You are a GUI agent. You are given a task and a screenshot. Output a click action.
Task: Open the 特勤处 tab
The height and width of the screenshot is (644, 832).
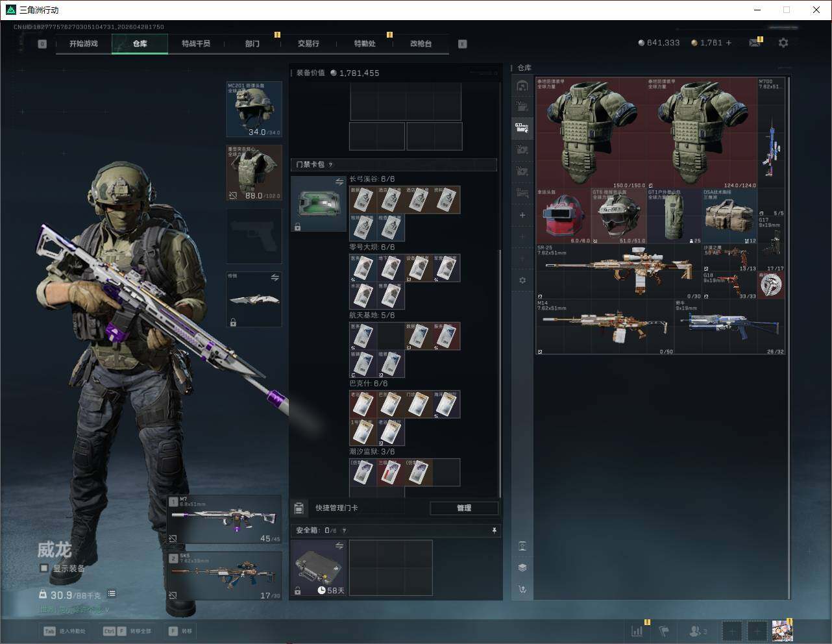tap(365, 43)
